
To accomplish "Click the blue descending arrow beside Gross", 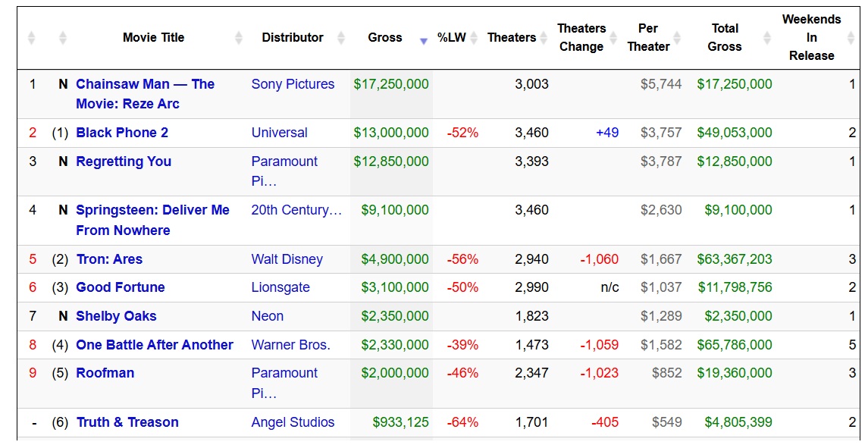I will (424, 41).
